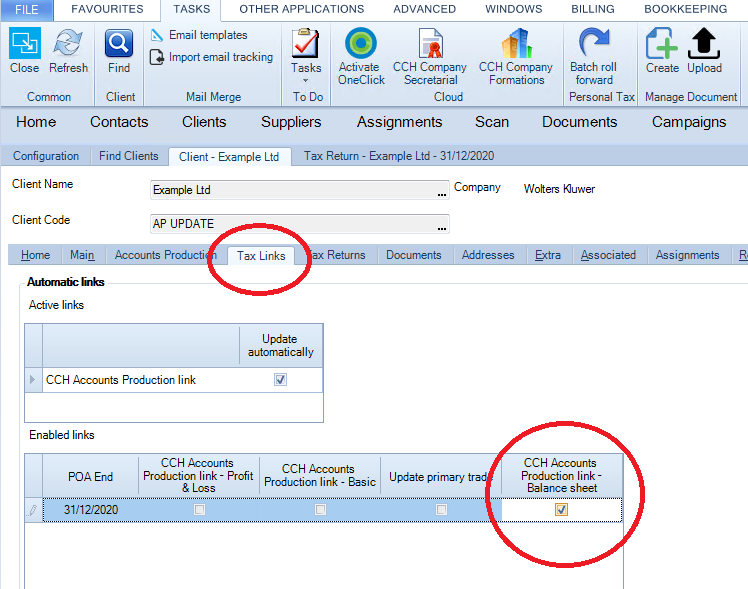The width and height of the screenshot is (748, 589).
Task: Switch to ADVANCED ribbon tab
Action: coord(425,9)
